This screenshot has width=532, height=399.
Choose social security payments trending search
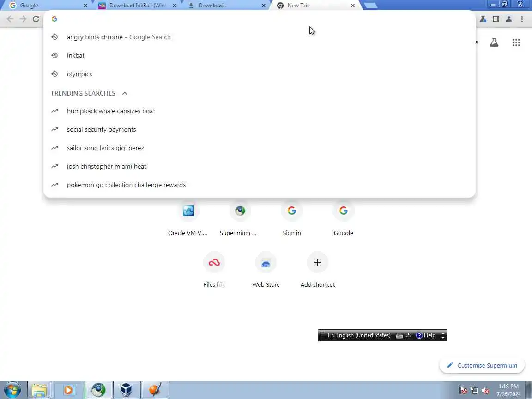260,130
